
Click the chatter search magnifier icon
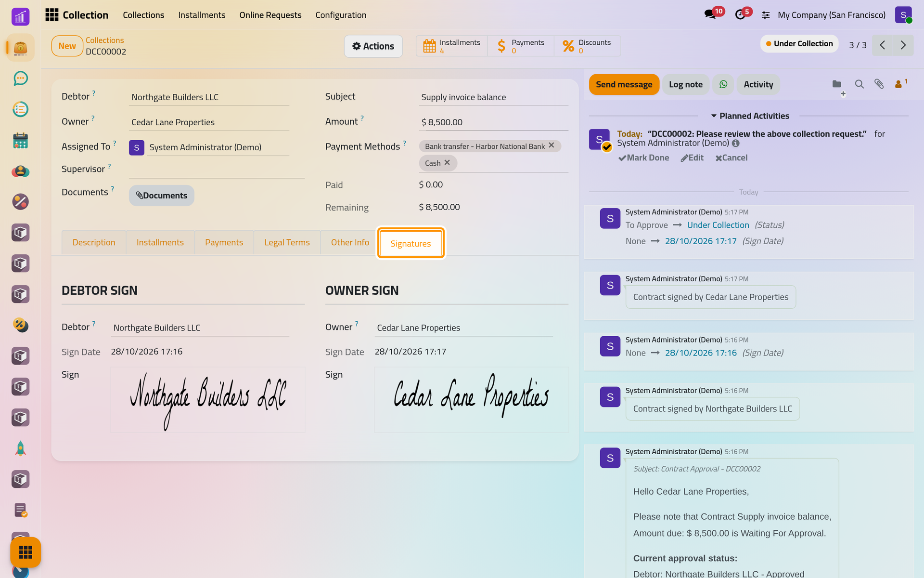pos(859,84)
